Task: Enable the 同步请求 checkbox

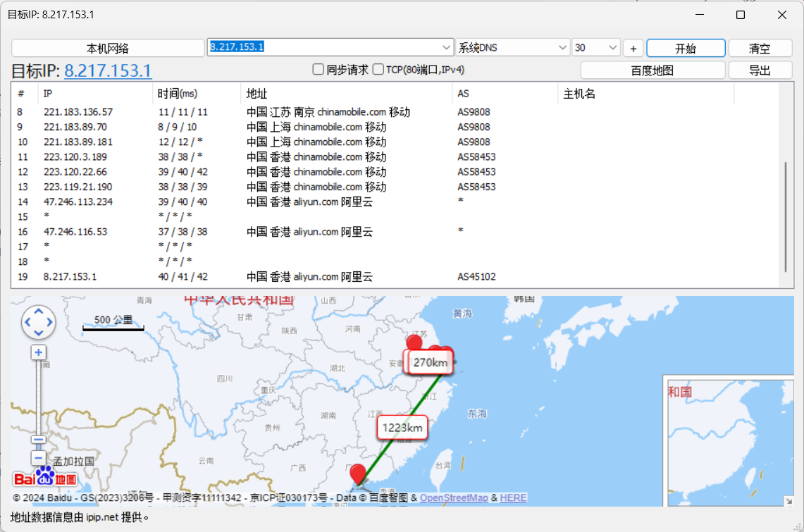Action: tap(318, 69)
